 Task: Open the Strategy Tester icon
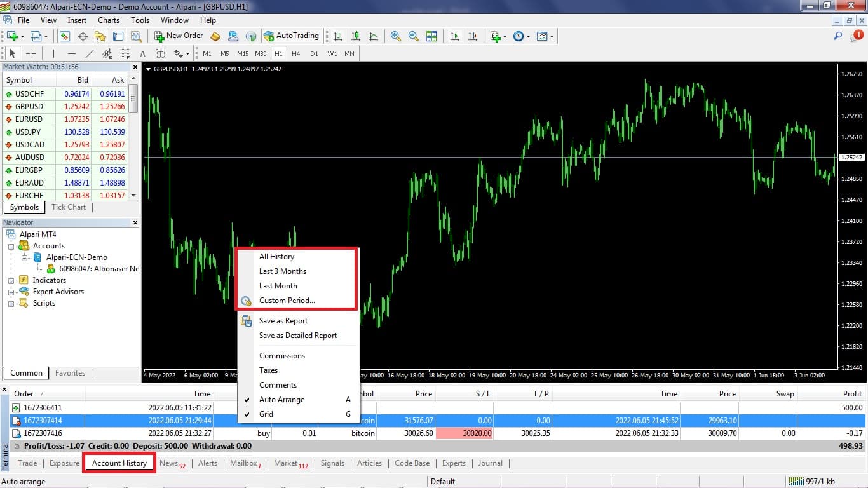click(136, 36)
